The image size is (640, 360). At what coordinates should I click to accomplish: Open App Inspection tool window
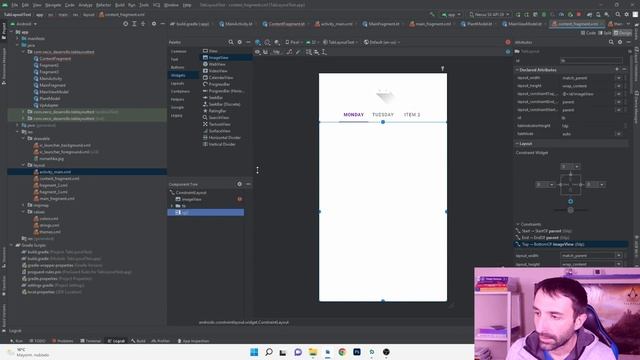coord(193,341)
